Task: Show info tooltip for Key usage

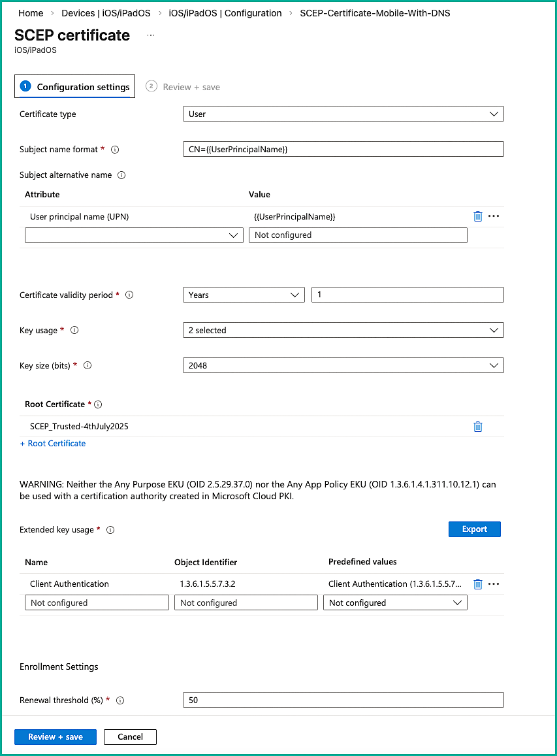Action: (74, 331)
